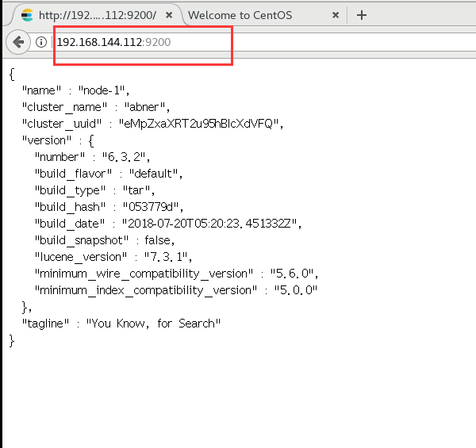Image resolution: width=476 pixels, height=448 pixels.
Task: Click the "build_date" key label
Action: click(x=70, y=224)
